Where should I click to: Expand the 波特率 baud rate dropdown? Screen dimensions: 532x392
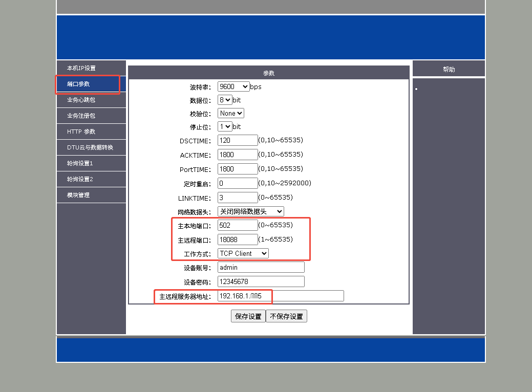[233, 87]
